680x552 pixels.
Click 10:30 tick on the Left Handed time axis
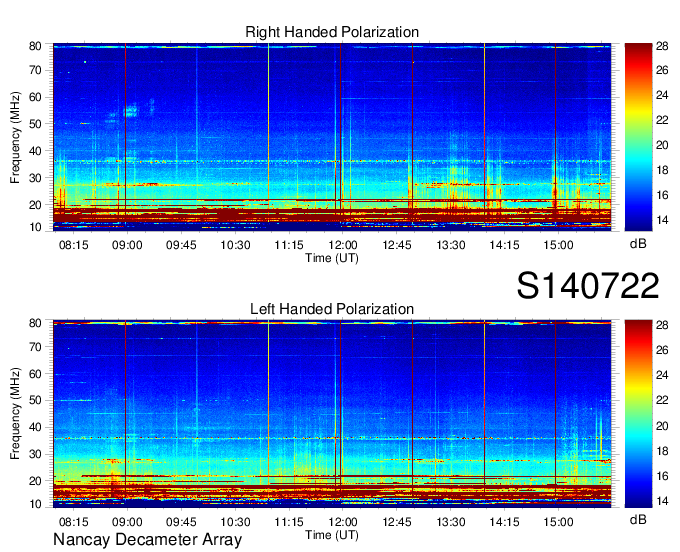235,522
